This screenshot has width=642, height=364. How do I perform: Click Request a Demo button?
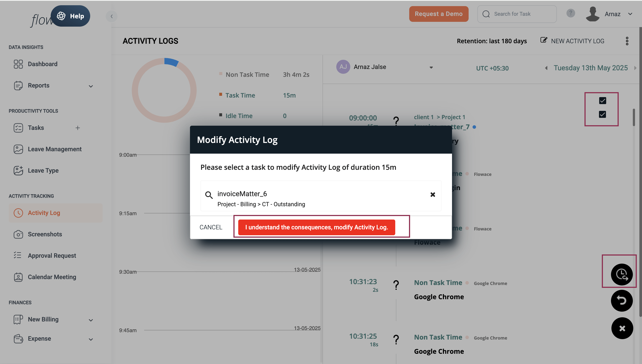(x=439, y=14)
